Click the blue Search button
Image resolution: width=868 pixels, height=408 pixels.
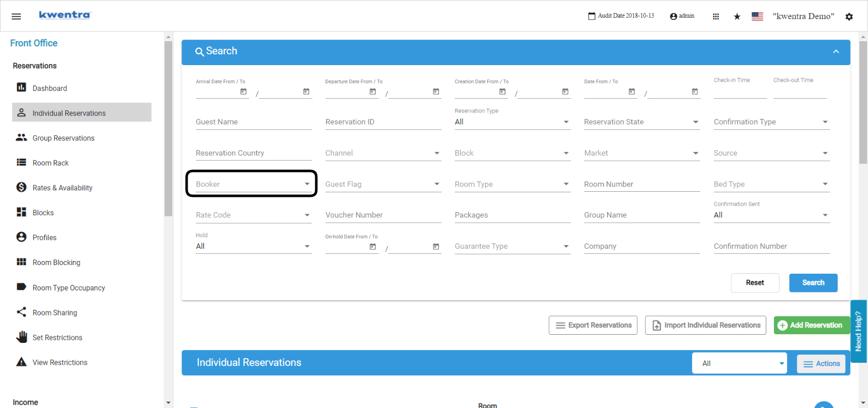pyautogui.click(x=813, y=283)
